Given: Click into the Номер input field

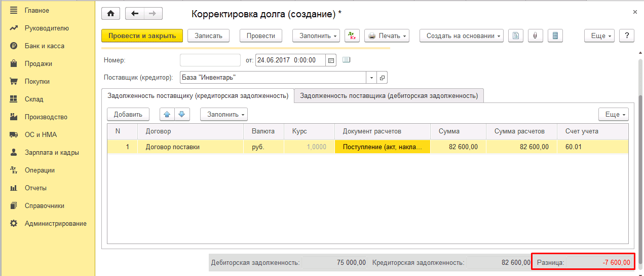Looking at the screenshot, I should pos(210,60).
